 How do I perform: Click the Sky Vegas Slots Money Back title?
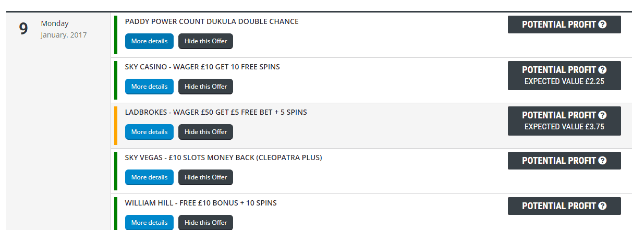223,158
